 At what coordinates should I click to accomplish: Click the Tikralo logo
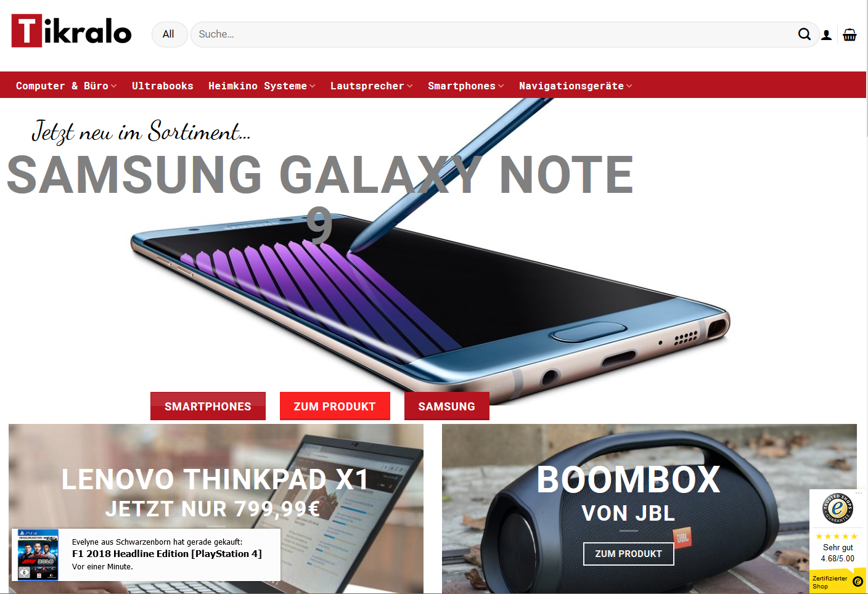click(72, 31)
